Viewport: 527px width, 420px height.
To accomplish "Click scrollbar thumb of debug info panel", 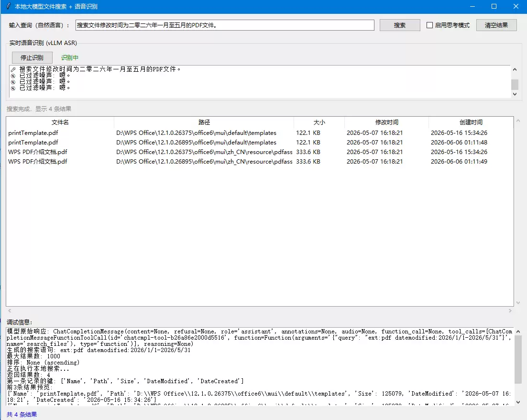I will point(518,359).
